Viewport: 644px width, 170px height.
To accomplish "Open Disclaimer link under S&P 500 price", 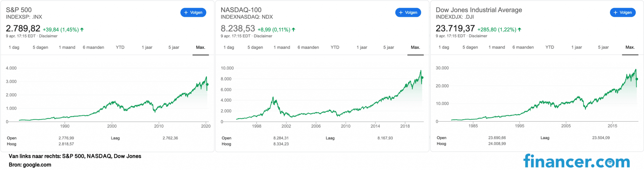I will click(x=48, y=36).
